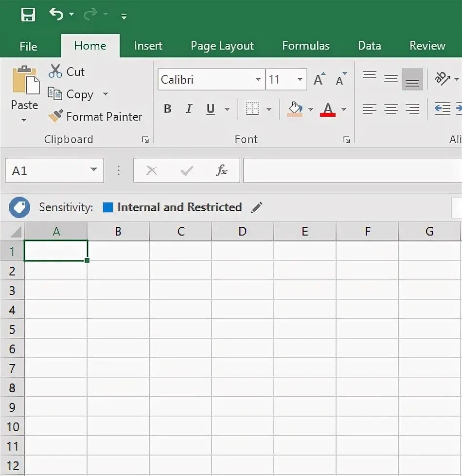This screenshot has height=476, width=462.
Task: Click the Internal and Restricted label
Action: [179, 207]
